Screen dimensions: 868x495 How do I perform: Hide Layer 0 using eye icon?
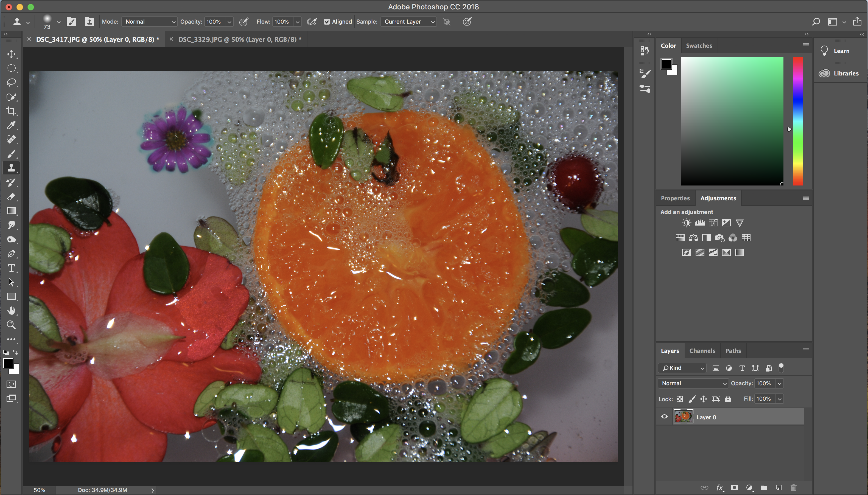(x=664, y=417)
